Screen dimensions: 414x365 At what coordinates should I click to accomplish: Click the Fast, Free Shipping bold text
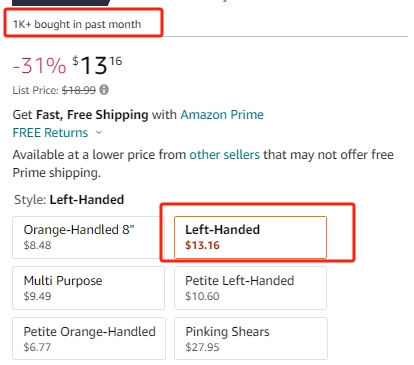[92, 115]
